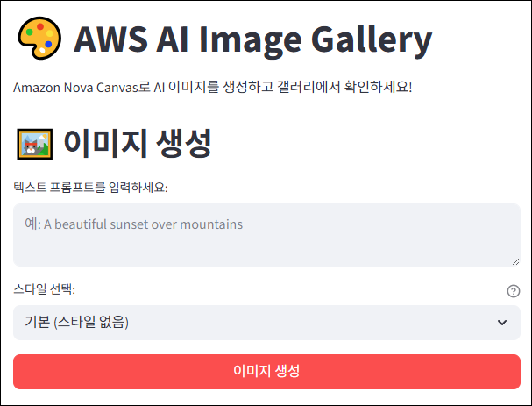
Task: Open the help tooltip for 스타일 선택
Action: pos(514,291)
